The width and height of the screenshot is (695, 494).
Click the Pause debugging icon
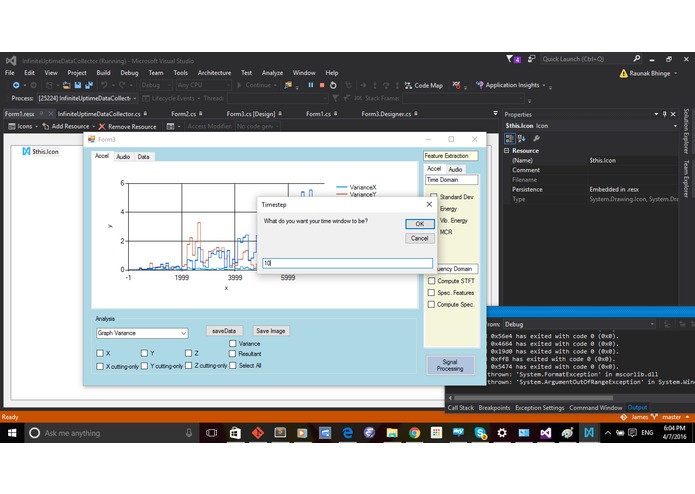[x=311, y=85]
